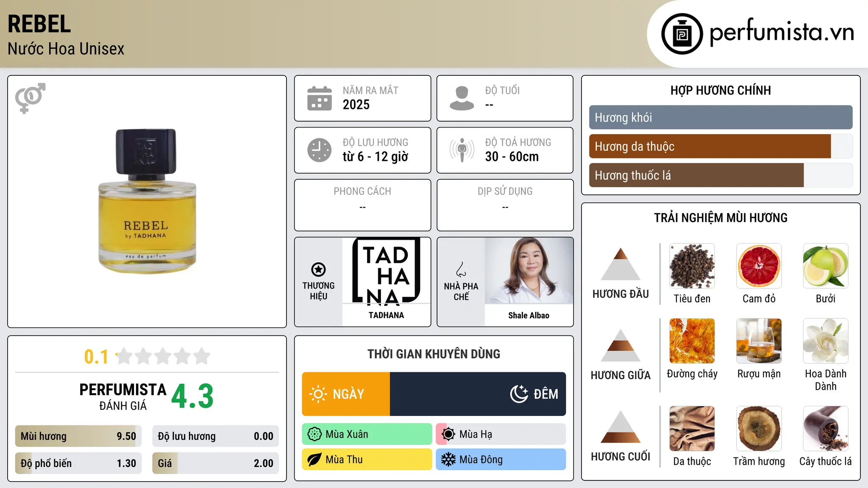Click the Hương giữa pyramid icon
The height and width of the screenshot is (488, 868).
click(x=620, y=345)
